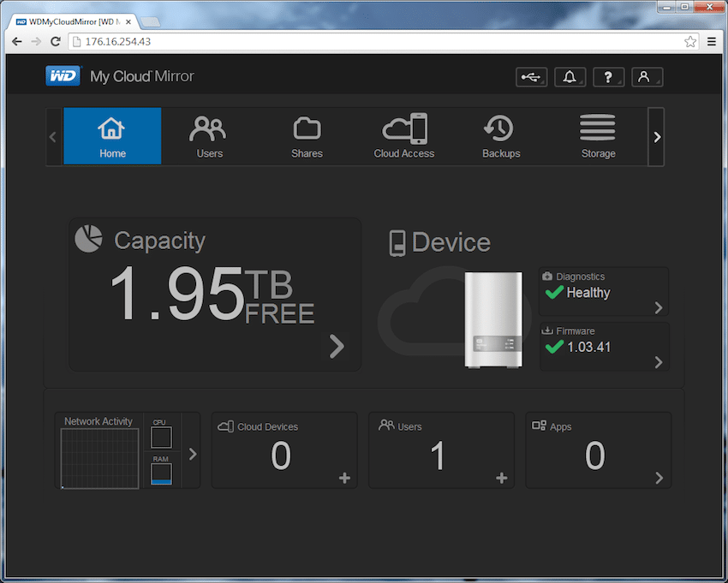
Task: Click the Firmware download icon
Action: click(x=547, y=330)
